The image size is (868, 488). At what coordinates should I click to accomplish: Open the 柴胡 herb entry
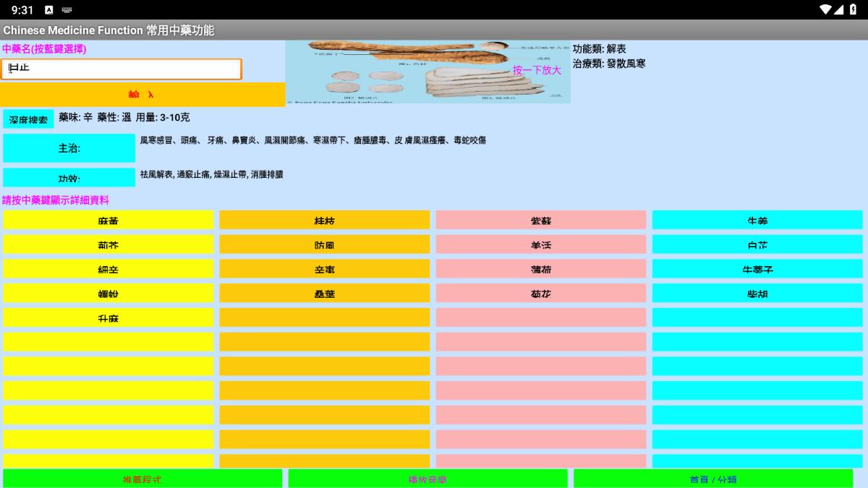coord(757,294)
